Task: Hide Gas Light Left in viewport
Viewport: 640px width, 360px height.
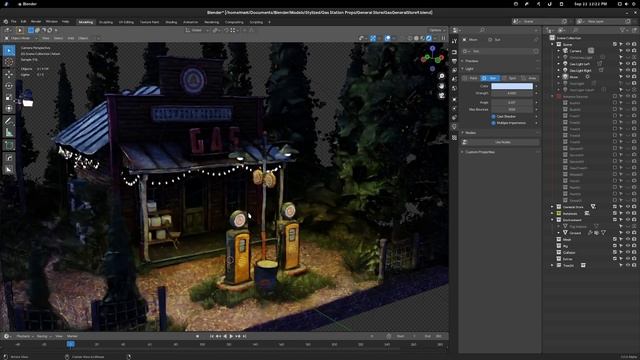Action: pyautogui.click(x=628, y=64)
